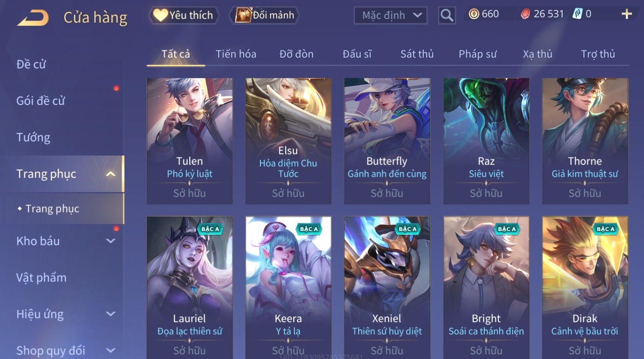Open Yêu thích heart favorites
The width and height of the screenshot is (644, 359).
pyautogui.click(x=183, y=15)
